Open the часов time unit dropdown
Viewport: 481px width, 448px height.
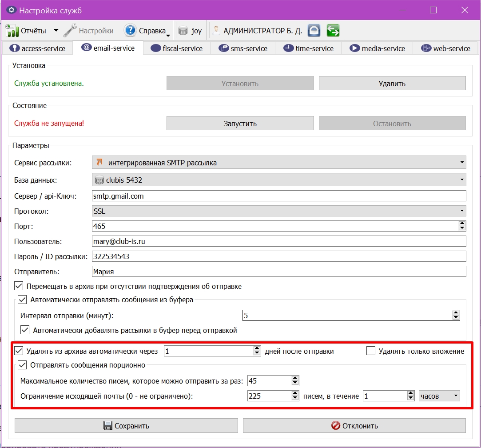pos(439,396)
